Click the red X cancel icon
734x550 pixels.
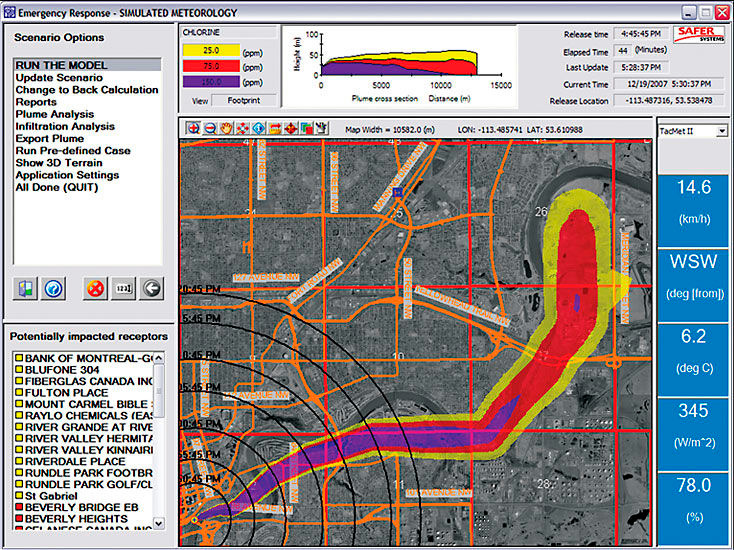94,289
